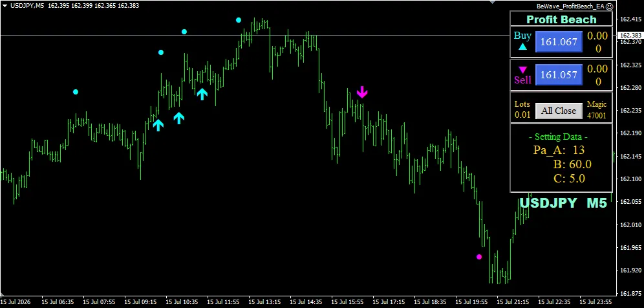The height and width of the screenshot is (308, 644).
Task: Click the 162.415 price scale label
Action: pos(630,19)
